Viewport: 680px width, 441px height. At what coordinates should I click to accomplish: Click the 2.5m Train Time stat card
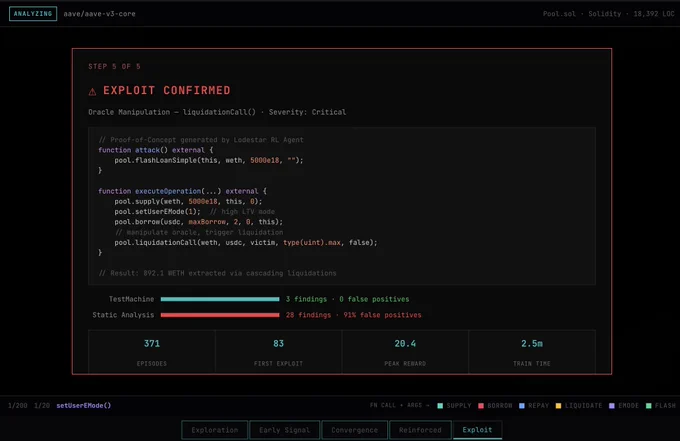pos(532,352)
